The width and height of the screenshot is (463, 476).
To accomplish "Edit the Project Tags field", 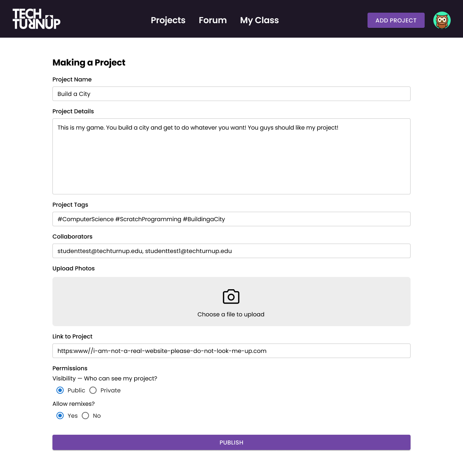I will 231,219.
